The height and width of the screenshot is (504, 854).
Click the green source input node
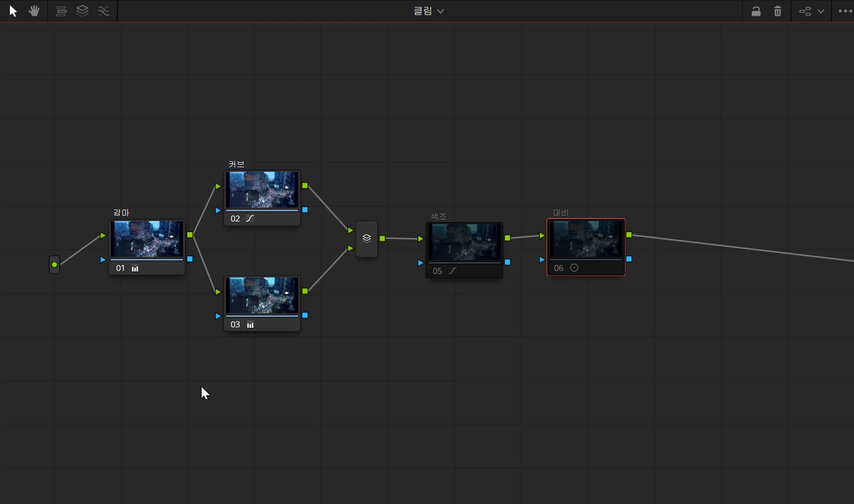tap(54, 264)
